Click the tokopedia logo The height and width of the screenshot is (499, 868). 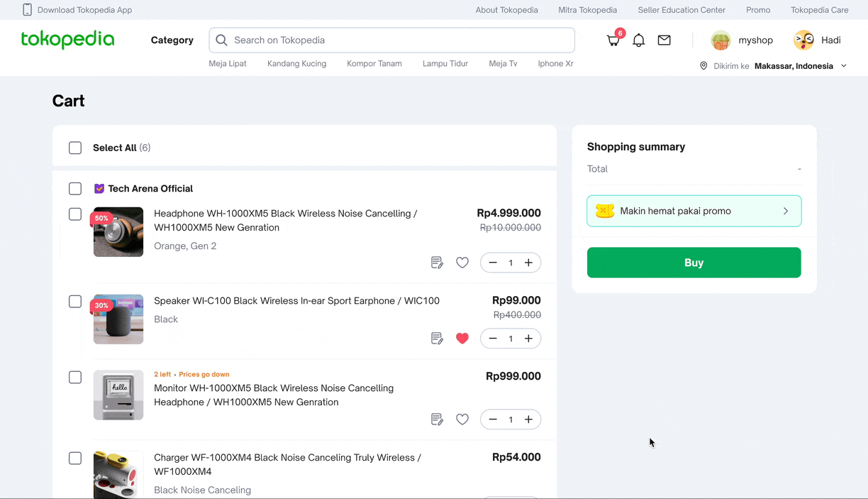pos(68,40)
